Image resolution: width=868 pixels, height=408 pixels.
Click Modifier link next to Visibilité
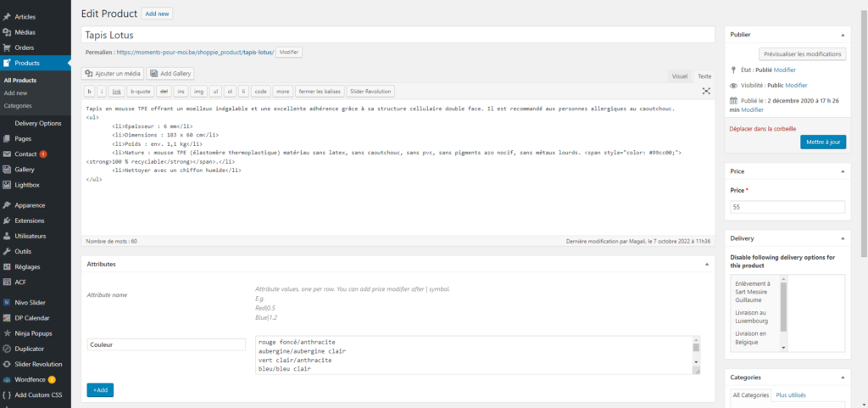point(796,86)
